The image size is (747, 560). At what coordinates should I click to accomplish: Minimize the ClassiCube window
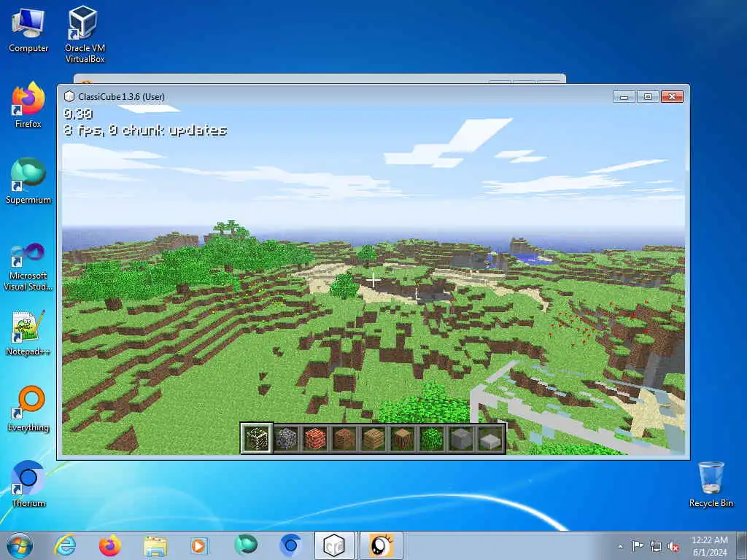coord(624,97)
